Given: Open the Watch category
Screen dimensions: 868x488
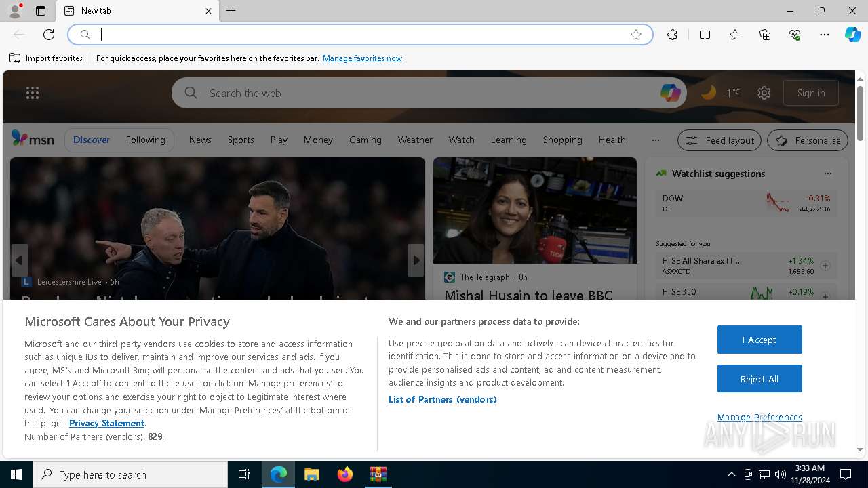Looking at the screenshot, I should click(x=462, y=140).
